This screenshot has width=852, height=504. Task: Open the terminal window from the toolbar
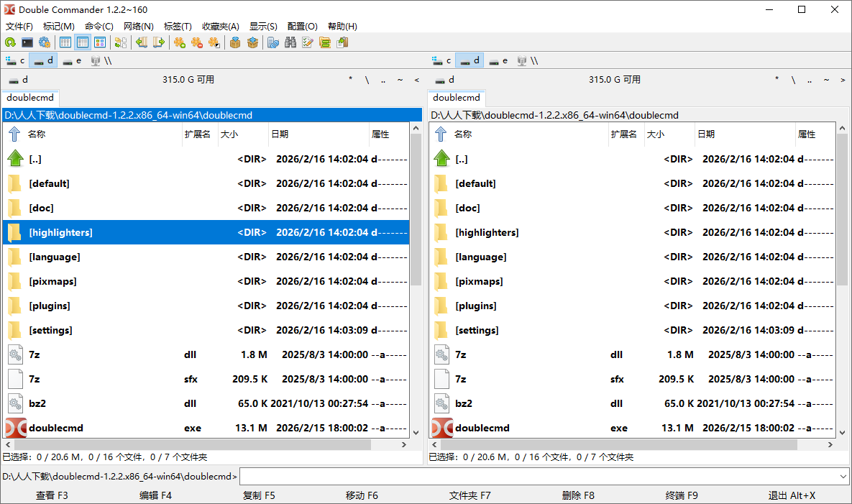coord(27,42)
